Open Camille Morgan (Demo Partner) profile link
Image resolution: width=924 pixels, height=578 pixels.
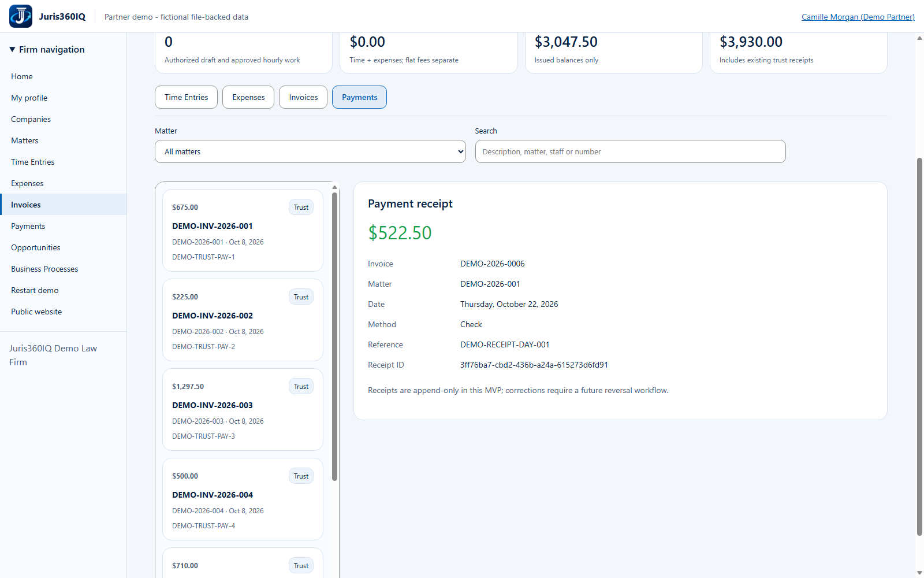tap(858, 17)
